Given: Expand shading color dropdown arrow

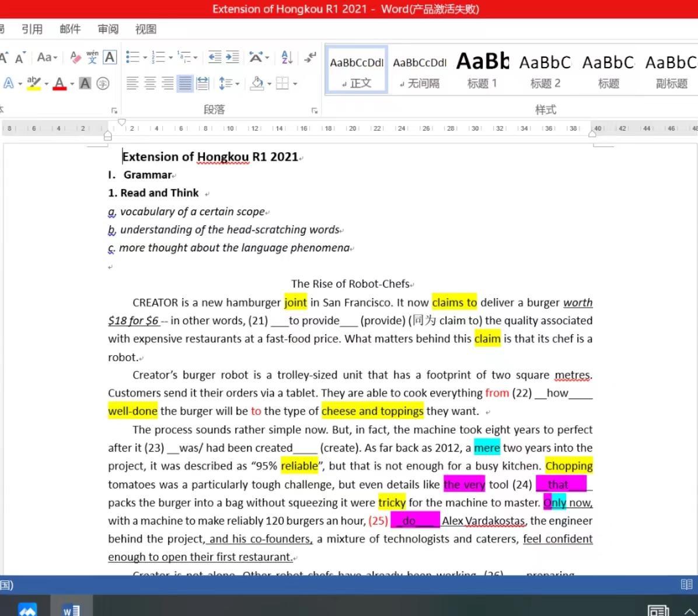Looking at the screenshot, I should click(x=269, y=83).
